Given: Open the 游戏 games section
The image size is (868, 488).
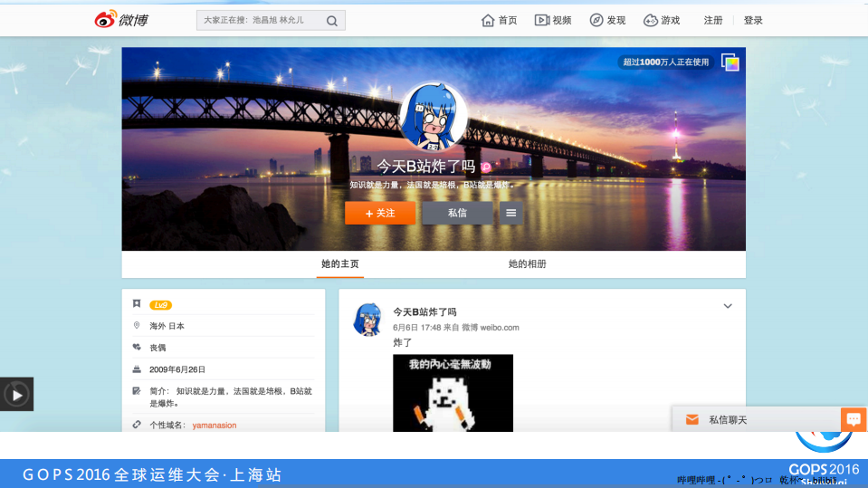Looking at the screenshot, I should pos(662,20).
